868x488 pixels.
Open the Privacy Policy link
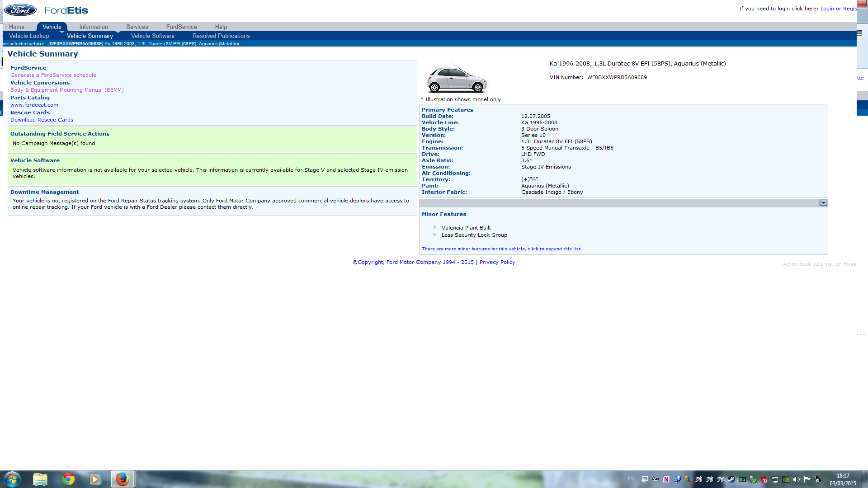pos(497,262)
